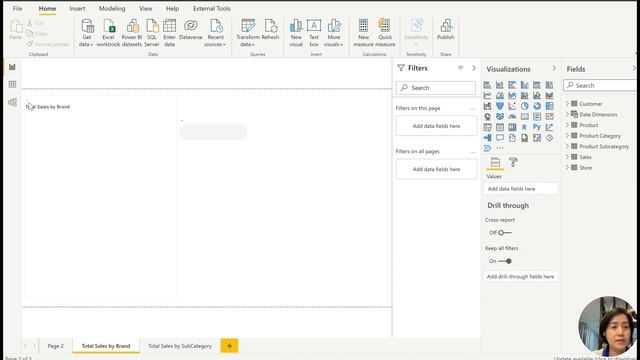Select the Total Sales by Brand visual title
640x360 pixels.
(48, 107)
